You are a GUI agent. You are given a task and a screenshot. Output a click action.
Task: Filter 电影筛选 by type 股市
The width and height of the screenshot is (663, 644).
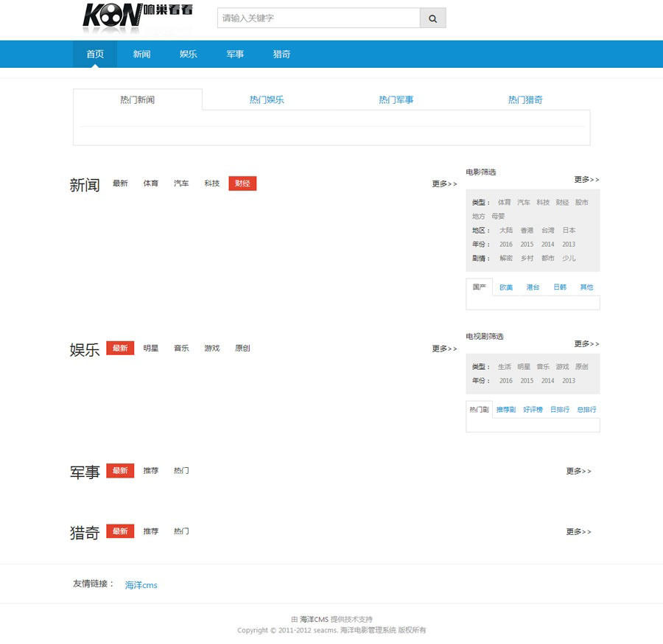(581, 203)
